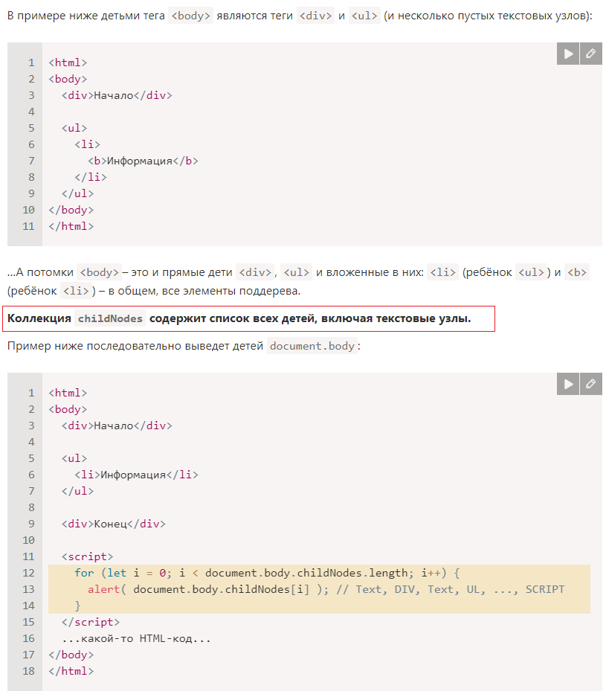609x700 pixels.
Task: Click line number 18 in the second code block
Action: pos(28,671)
